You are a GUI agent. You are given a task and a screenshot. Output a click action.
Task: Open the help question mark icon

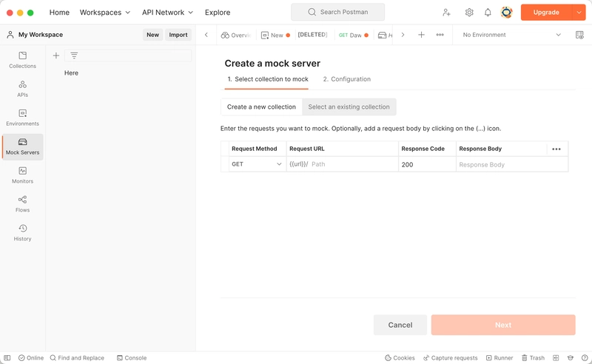tap(585, 358)
